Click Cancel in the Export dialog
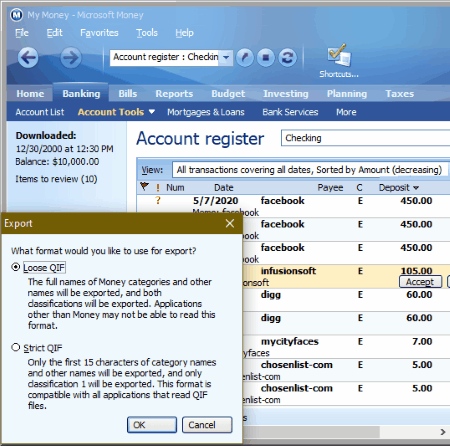450x446 pixels. click(x=207, y=425)
